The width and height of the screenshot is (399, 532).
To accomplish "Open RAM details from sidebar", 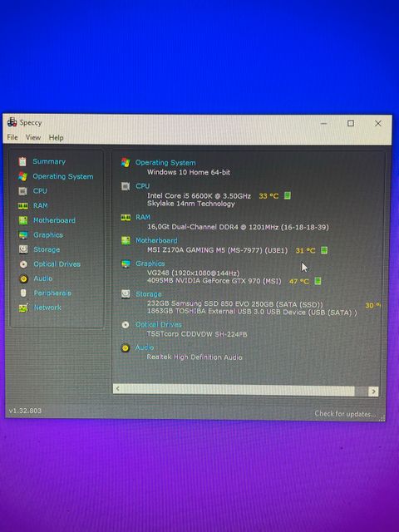I will pos(41,205).
